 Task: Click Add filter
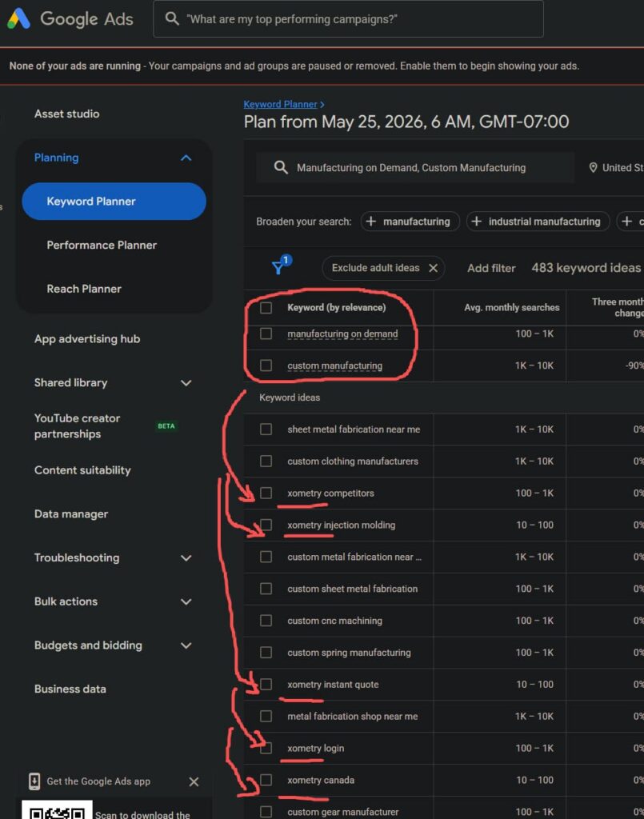coord(491,268)
